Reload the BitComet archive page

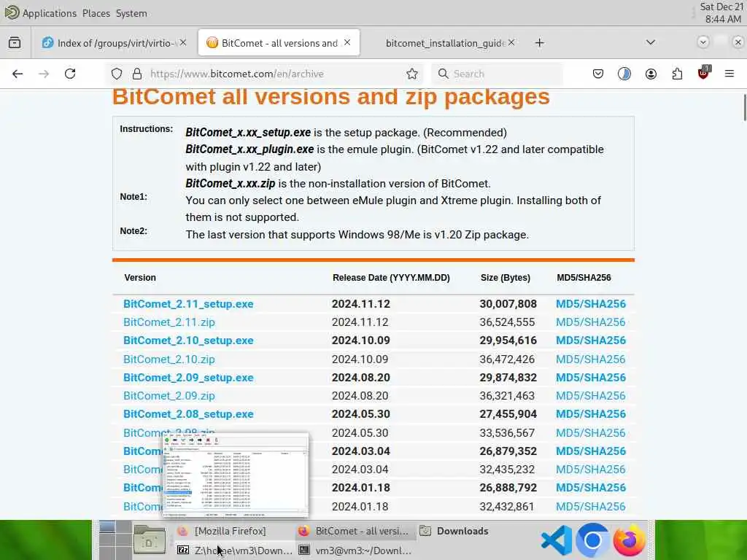(70, 74)
